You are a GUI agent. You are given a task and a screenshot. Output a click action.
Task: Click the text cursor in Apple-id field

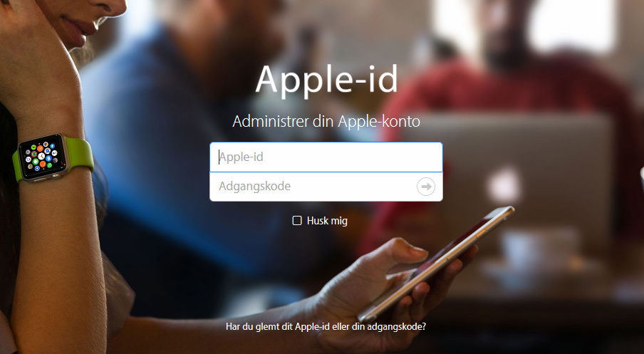click(x=219, y=157)
